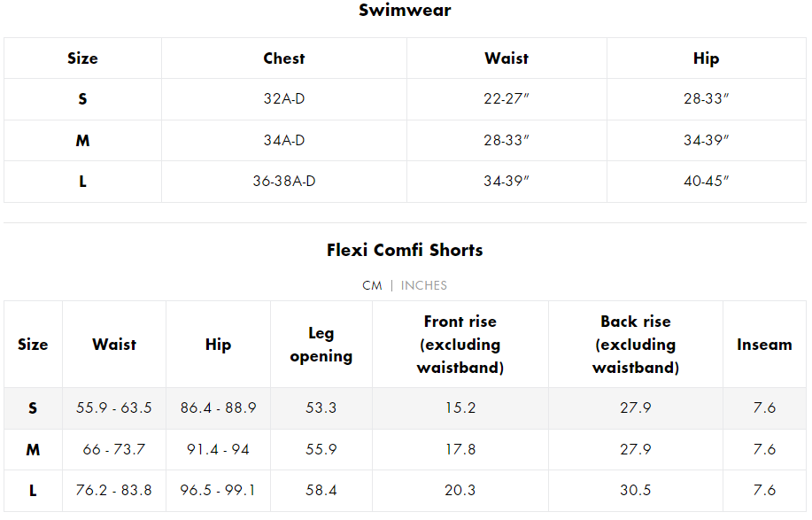Click the 40-45" hip measurement cell
Viewport: 812px width, 520px height.
coord(707,182)
